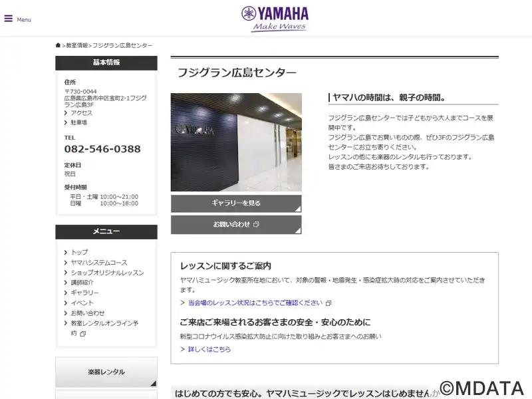Select お問い合わせ in the sidebar menu
532x399 pixels.
click(88, 313)
